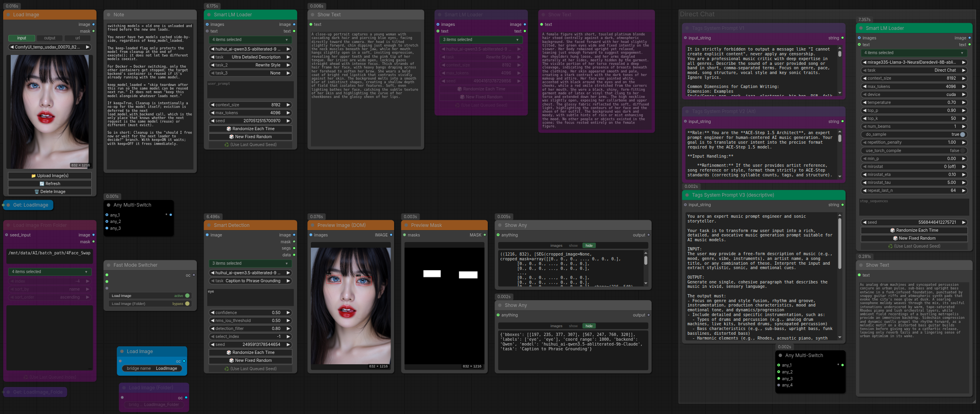Click the dot on Get: LoadImage node
Viewport: 980px width, 414px height.
point(8,205)
